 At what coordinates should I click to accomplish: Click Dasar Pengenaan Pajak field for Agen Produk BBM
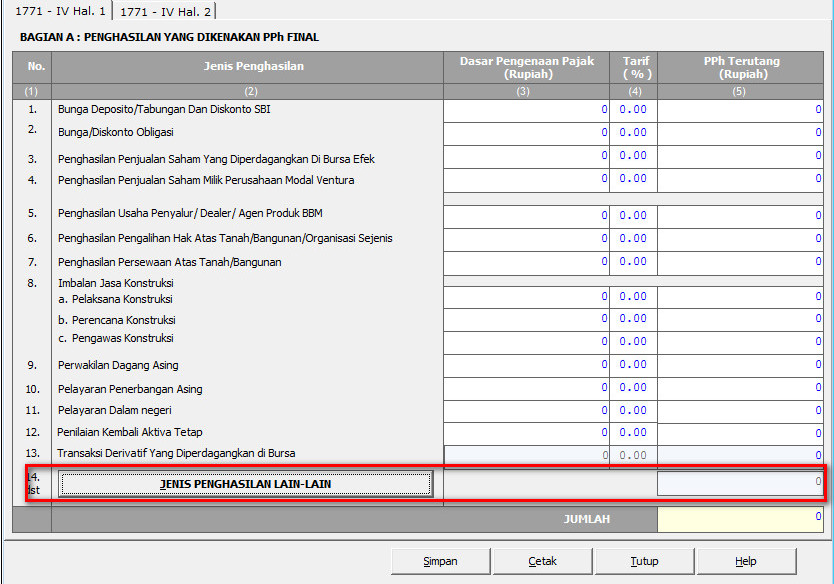pyautogui.click(x=526, y=217)
